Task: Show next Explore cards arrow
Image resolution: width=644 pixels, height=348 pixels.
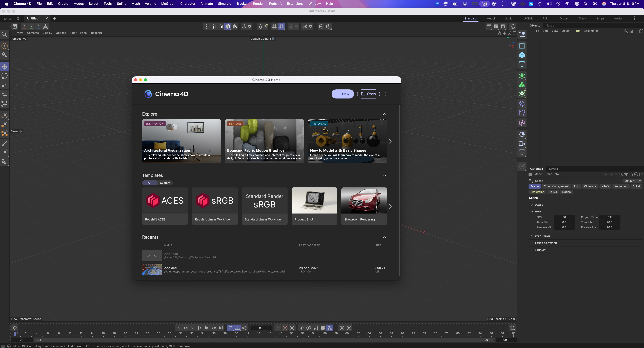Action: tap(390, 141)
